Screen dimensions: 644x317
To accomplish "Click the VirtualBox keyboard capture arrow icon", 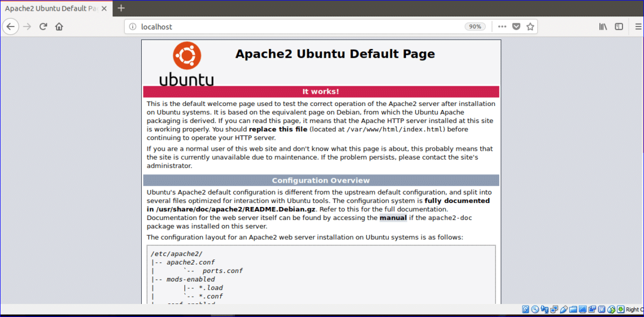I will coord(621,309).
